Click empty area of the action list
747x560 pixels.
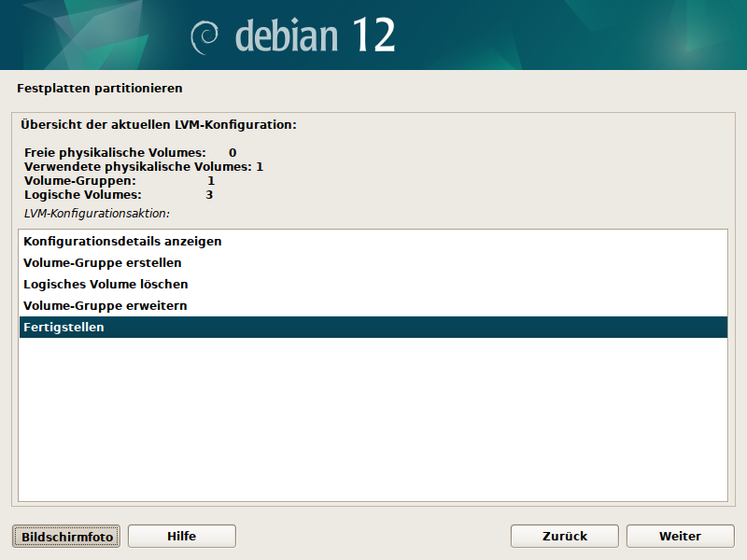click(x=373, y=420)
